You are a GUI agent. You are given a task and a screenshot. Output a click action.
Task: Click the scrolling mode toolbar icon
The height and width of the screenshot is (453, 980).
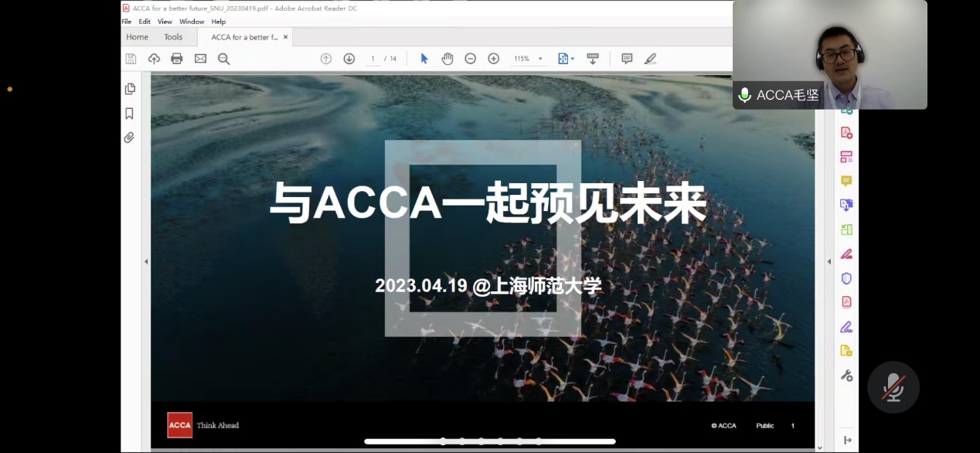coord(593,59)
